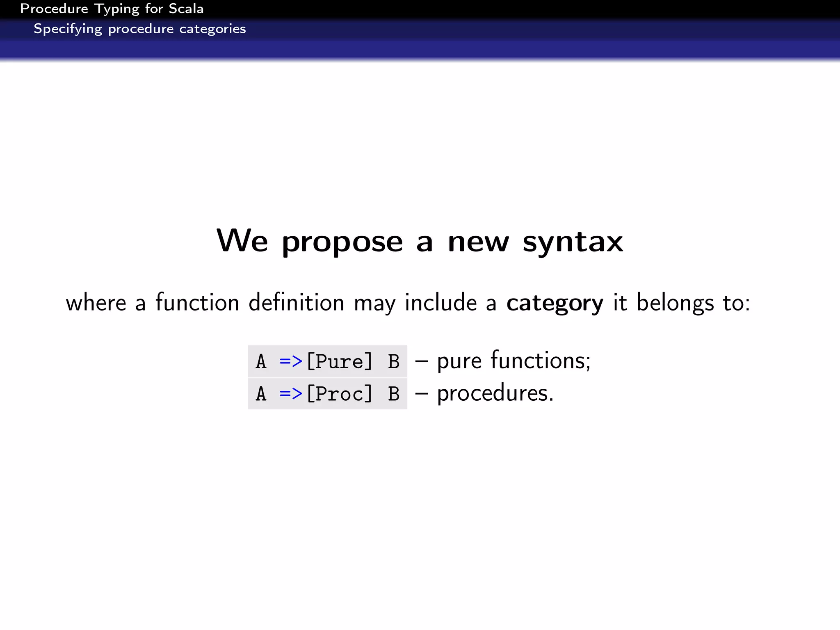Image resolution: width=840 pixels, height=630 pixels.
Task: Click the word 'where' starting the sentence
Action: pos(96,304)
